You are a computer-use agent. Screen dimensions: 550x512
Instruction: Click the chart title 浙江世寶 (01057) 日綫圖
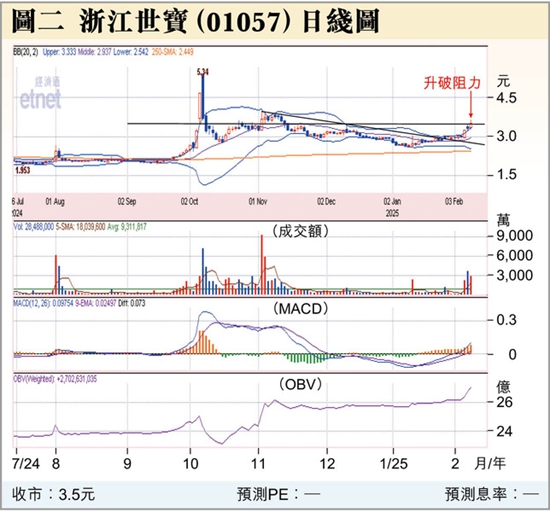tap(229, 22)
